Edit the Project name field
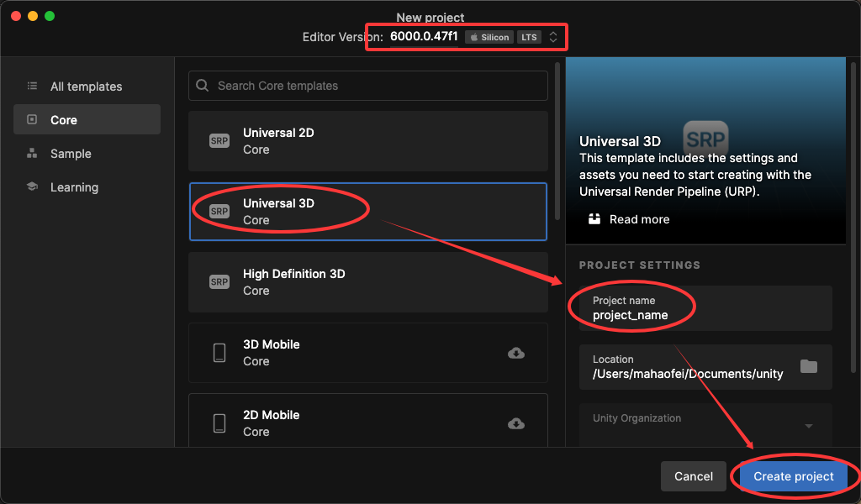The height and width of the screenshot is (504, 861). tap(705, 308)
